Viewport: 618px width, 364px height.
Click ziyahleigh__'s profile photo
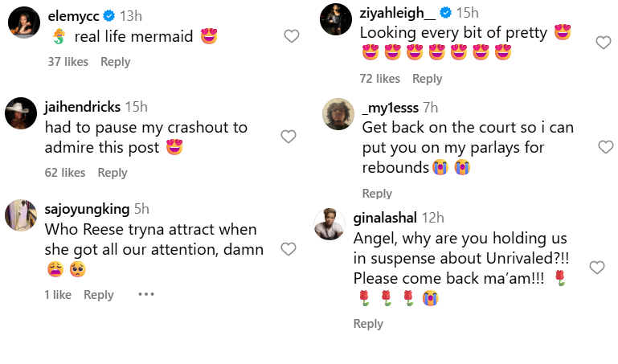coord(336,19)
